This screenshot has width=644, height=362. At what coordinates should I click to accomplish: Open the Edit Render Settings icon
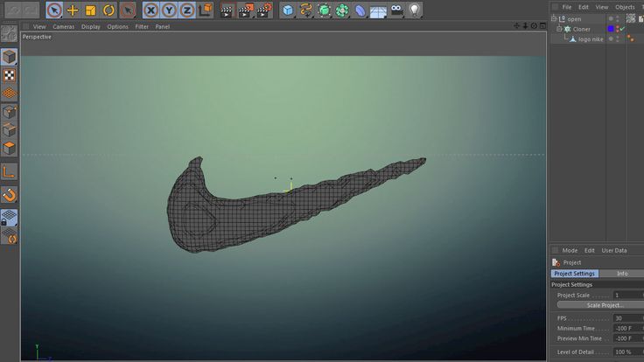click(x=263, y=10)
